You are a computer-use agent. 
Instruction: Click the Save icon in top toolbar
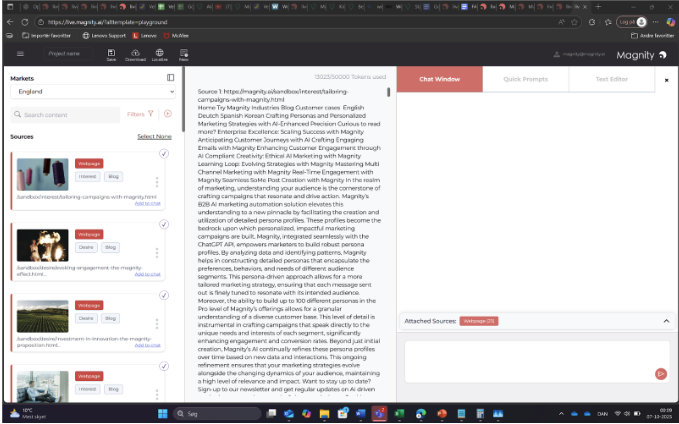point(111,54)
